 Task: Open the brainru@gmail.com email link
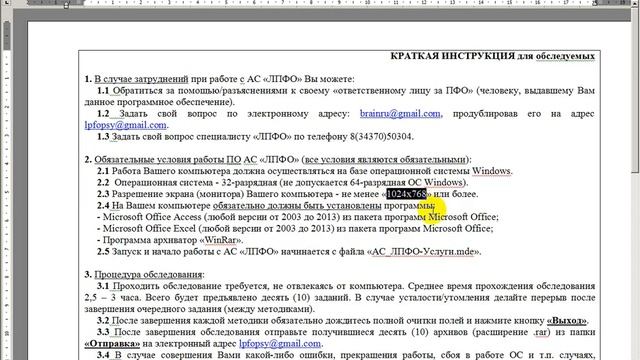click(x=400, y=113)
